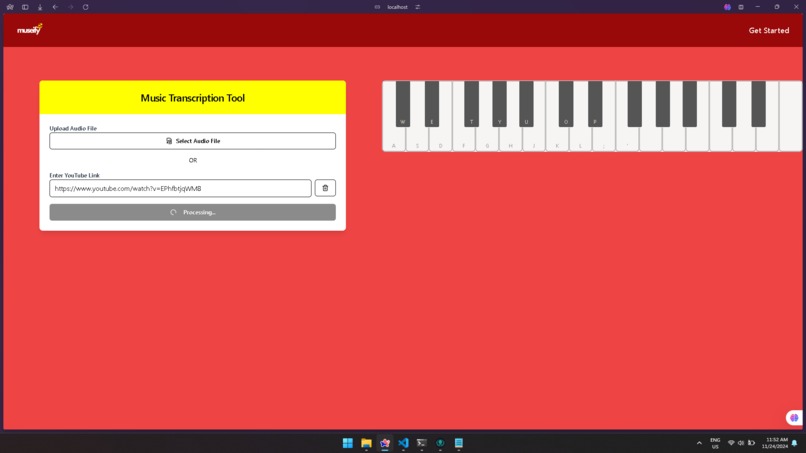Click the localhost address bar

(x=397, y=7)
